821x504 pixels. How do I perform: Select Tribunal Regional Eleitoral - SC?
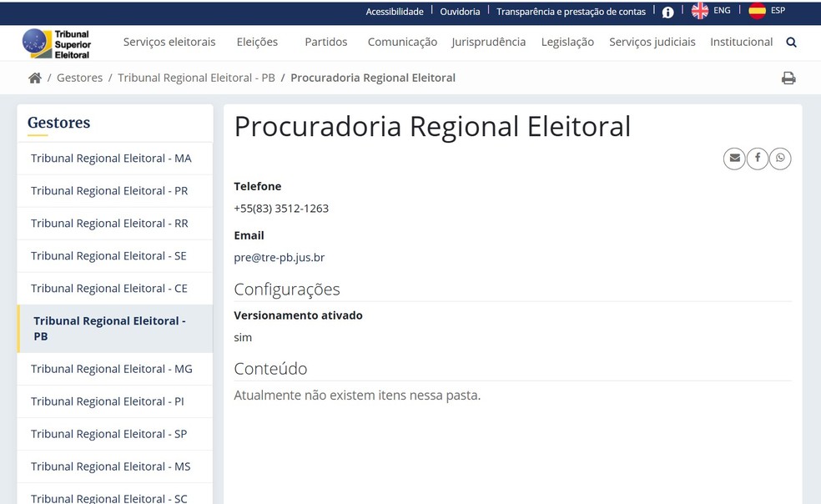tap(115, 495)
